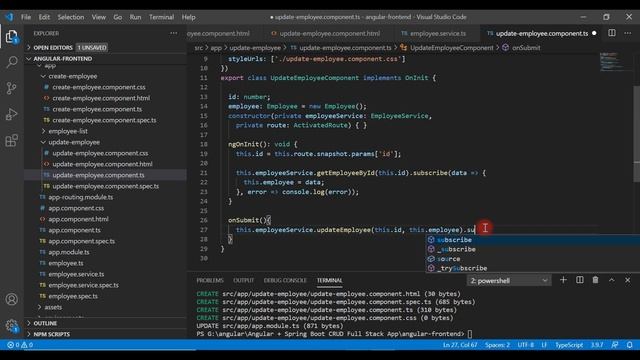Open the Explorer view in activity bar
This screenshot has height=360, width=640.
[x=11, y=37]
